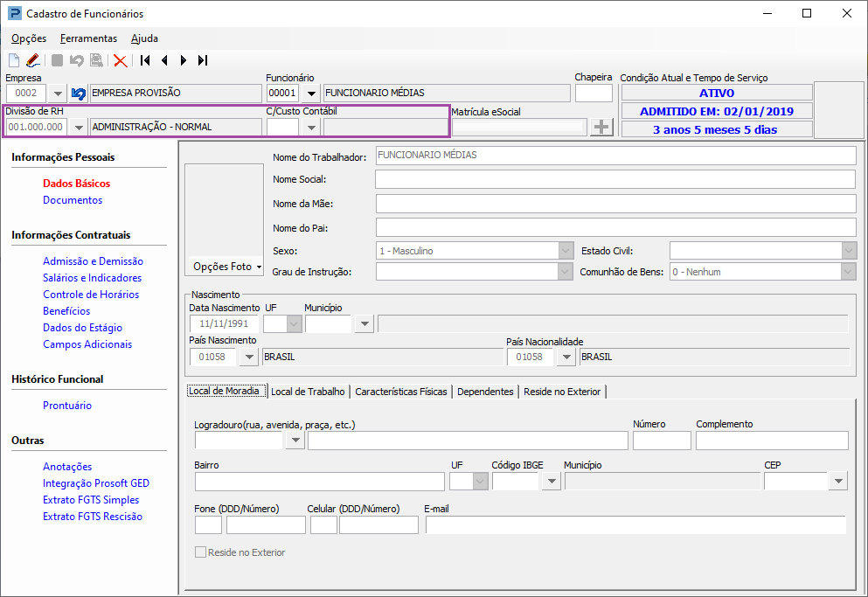
Task: Open Campos Adicionais link
Action: pyautogui.click(x=87, y=344)
